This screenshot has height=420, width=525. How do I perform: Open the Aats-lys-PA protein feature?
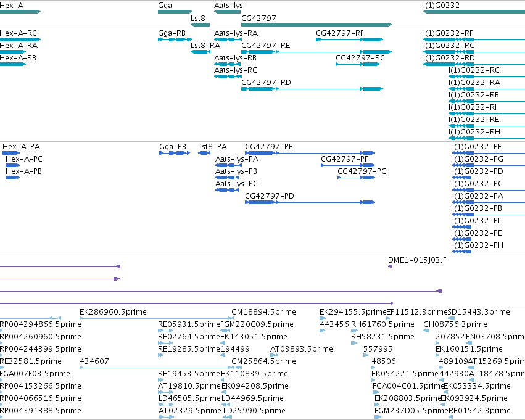[x=227, y=165]
